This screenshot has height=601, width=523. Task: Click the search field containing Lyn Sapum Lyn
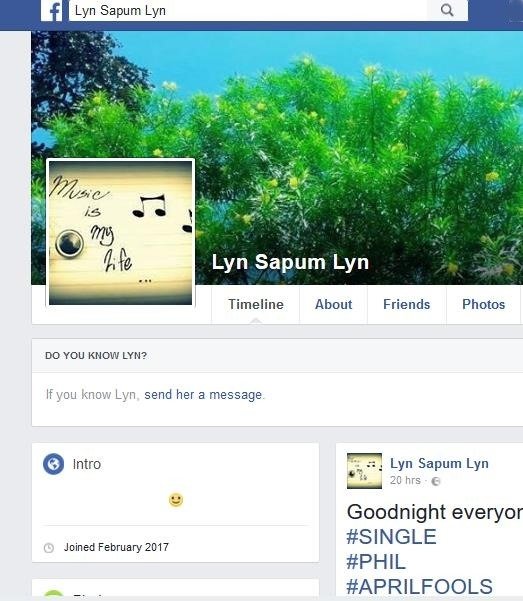click(248, 10)
